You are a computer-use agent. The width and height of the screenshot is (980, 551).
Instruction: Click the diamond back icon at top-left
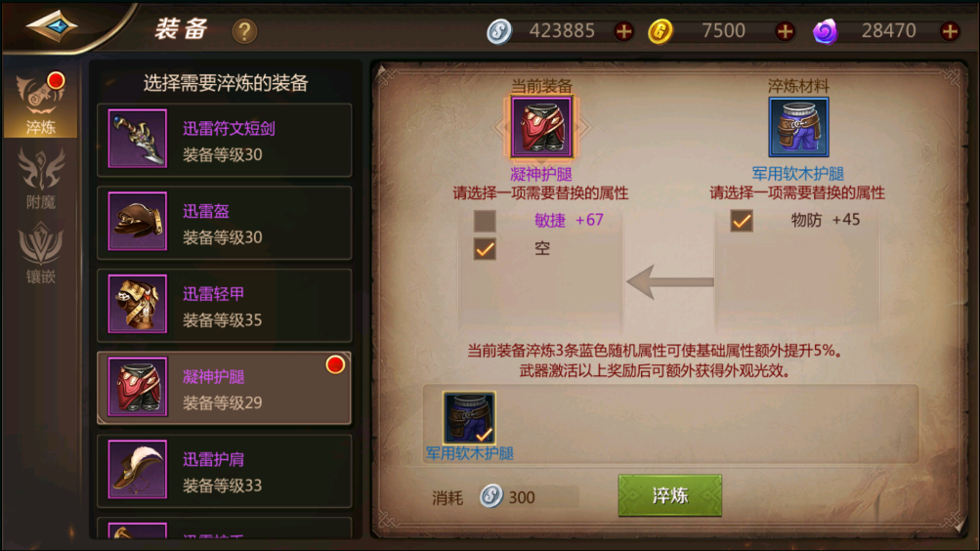(x=51, y=26)
